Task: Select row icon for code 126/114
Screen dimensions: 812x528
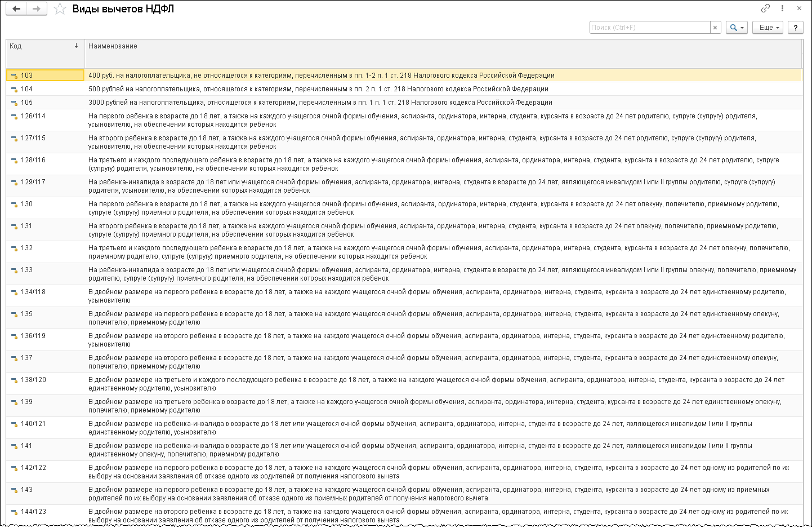Action: point(15,116)
